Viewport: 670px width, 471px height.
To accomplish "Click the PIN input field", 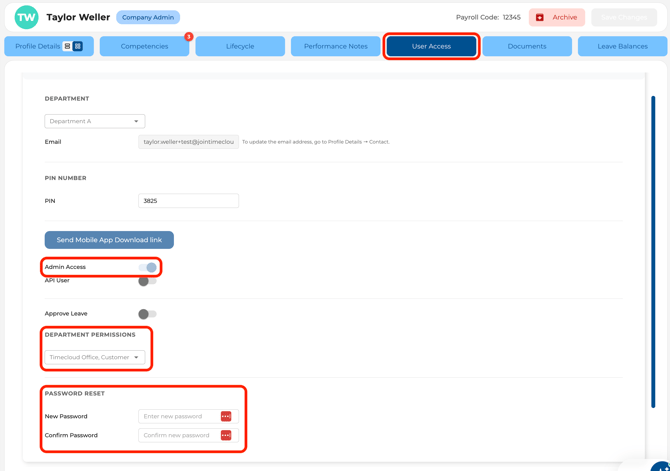I will [x=188, y=201].
